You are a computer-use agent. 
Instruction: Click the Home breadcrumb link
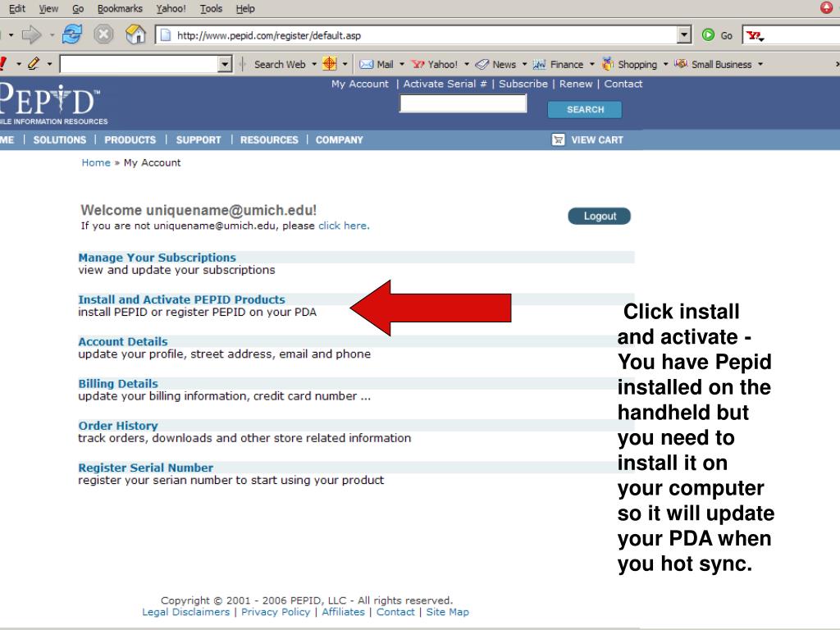[96, 162]
